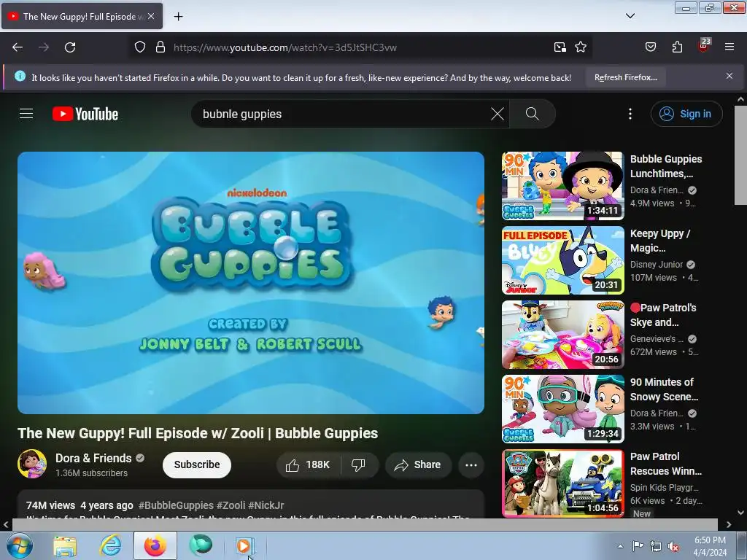Click the video title The New Guppy!
747x560 pixels.
[x=198, y=433]
